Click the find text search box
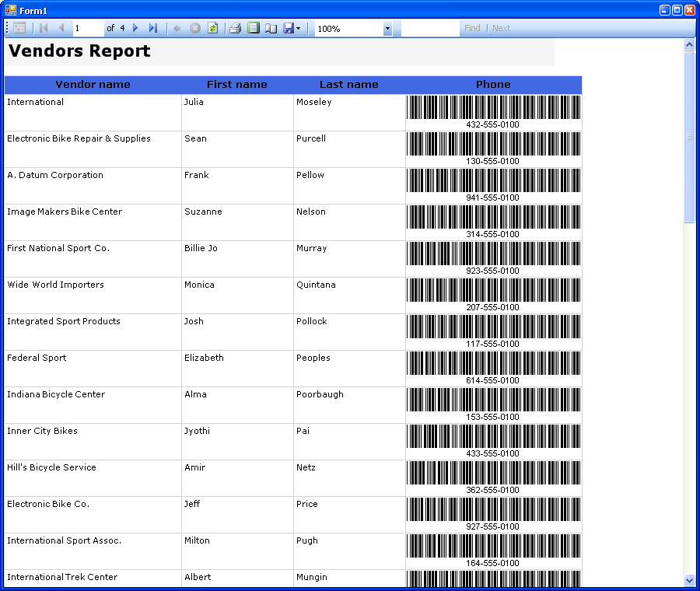This screenshot has height=591, width=700. (x=430, y=28)
